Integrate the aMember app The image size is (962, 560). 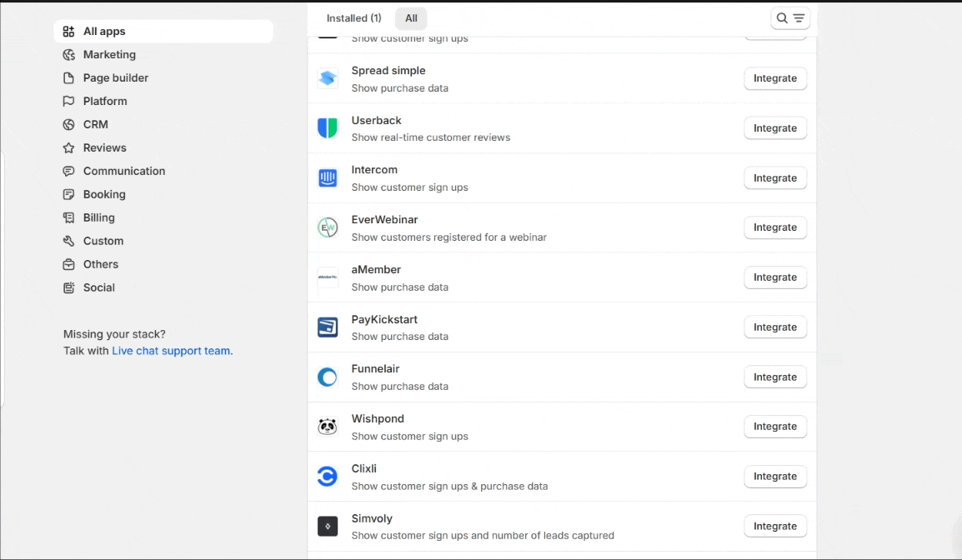(x=775, y=277)
